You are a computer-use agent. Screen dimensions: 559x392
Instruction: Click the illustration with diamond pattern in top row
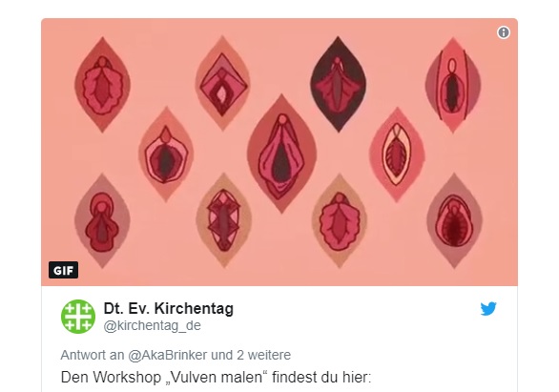[x=222, y=83]
